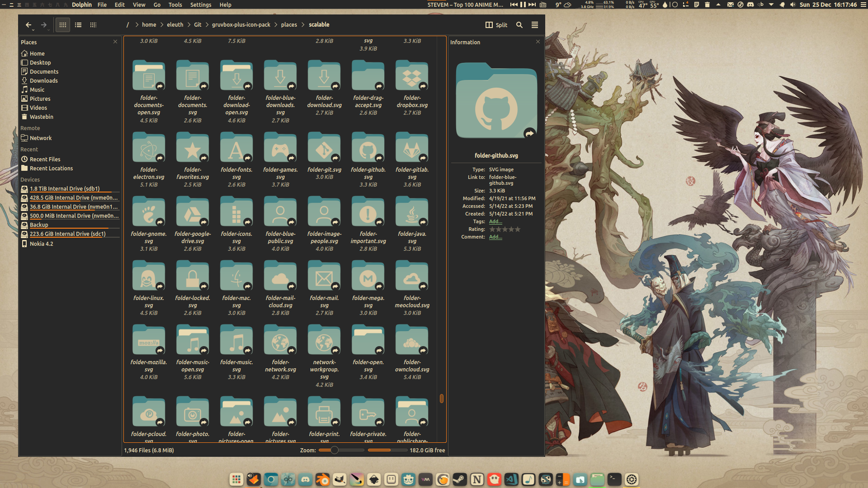Adjust the Zoom slider in status bar
The height and width of the screenshot is (488, 868).
click(341, 450)
